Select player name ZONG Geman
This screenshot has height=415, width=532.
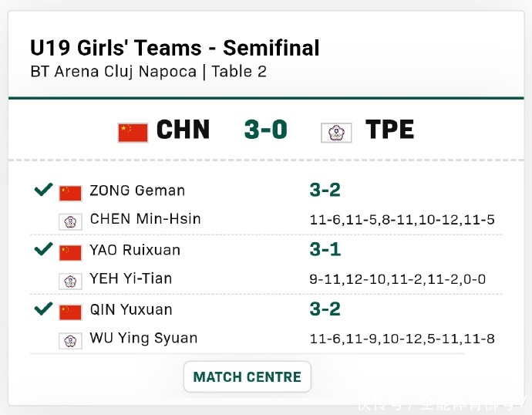[137, 191]
